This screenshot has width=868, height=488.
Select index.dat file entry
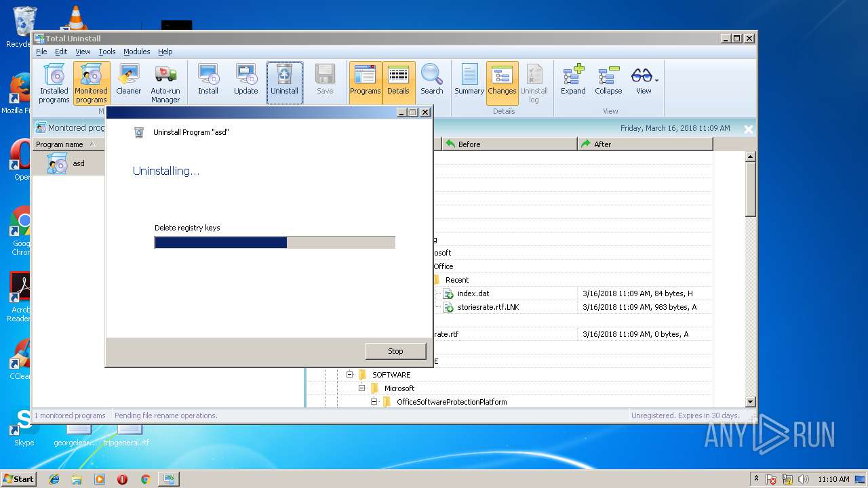[x=473, y=293]
